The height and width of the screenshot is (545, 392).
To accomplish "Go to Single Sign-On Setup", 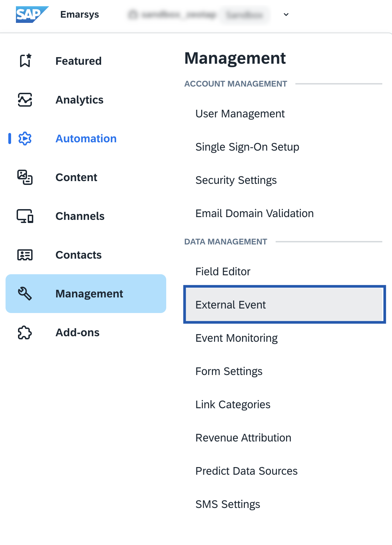I will pyautogui.click(x=247, y=147).
